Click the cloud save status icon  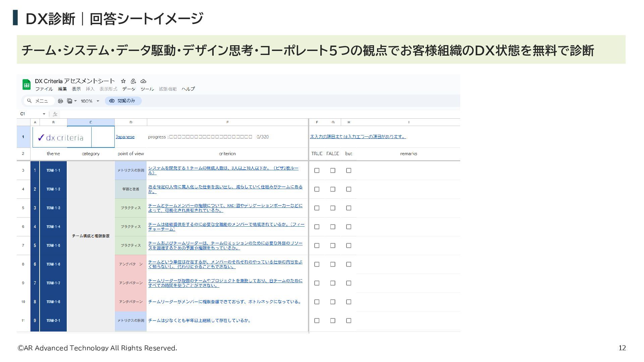143,81
